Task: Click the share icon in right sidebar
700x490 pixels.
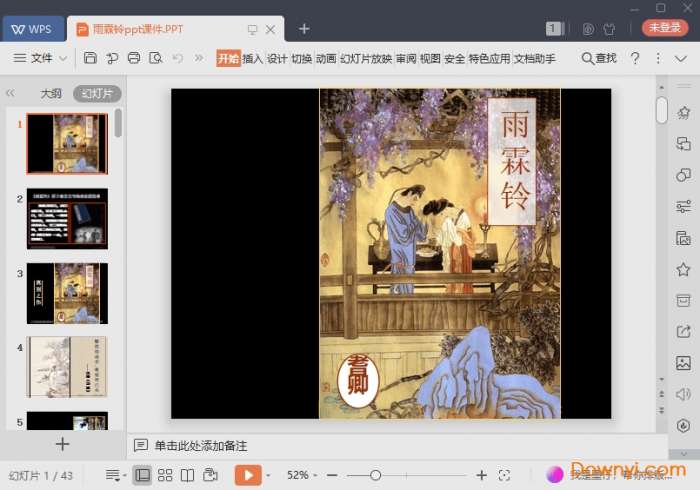Action: click(683, 332)
